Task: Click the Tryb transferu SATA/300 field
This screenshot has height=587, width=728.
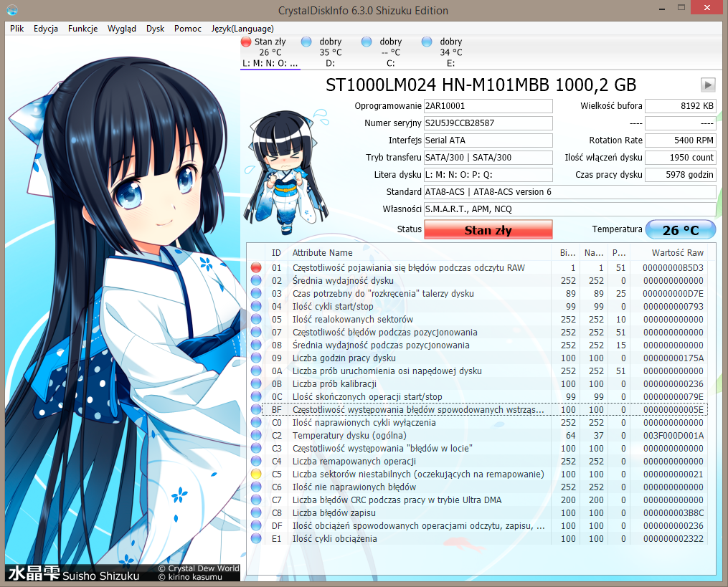Action: click(x=488, y=157)
